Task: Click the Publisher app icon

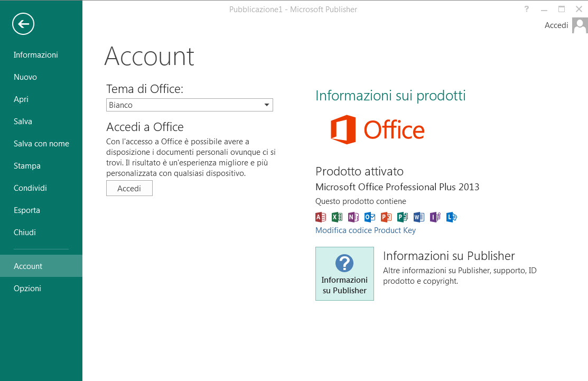Action: tap(403, 217)
